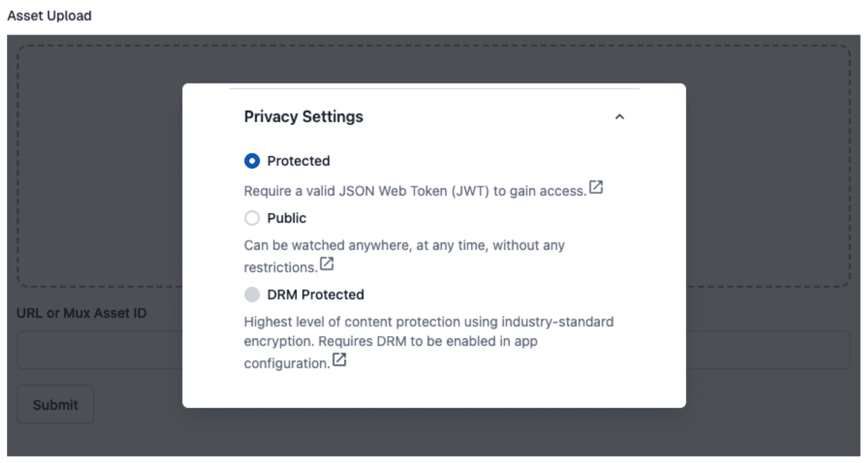Click the external link icon beside restrictions

click(328, 263)
